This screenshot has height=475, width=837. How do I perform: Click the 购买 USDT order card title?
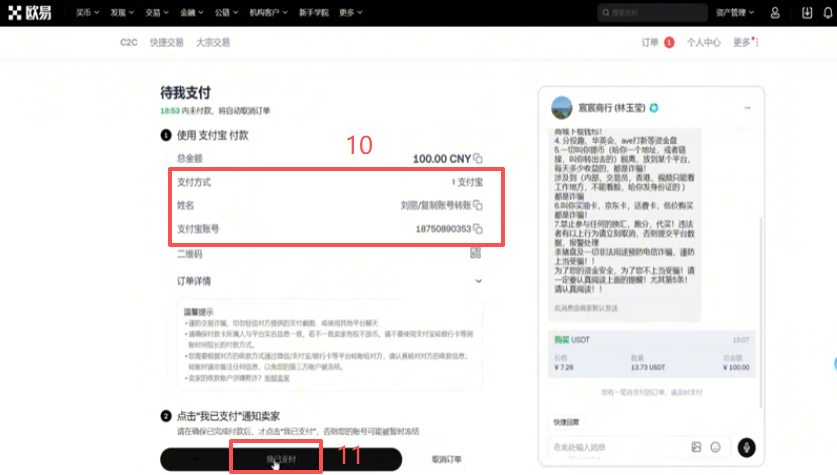pyautogui.click(x=572, y=339)
